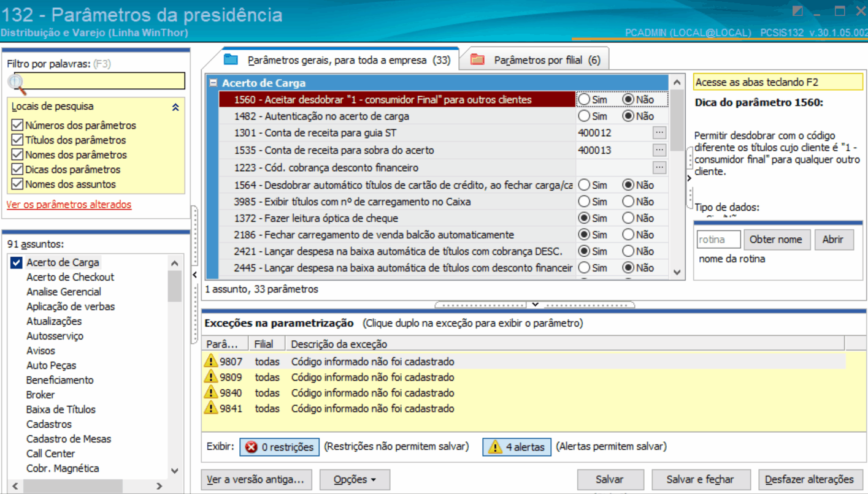The image size is (868, 494).
Task: Toggle Títulos dos parâmetros checkbox
Action: coord(17,140)
